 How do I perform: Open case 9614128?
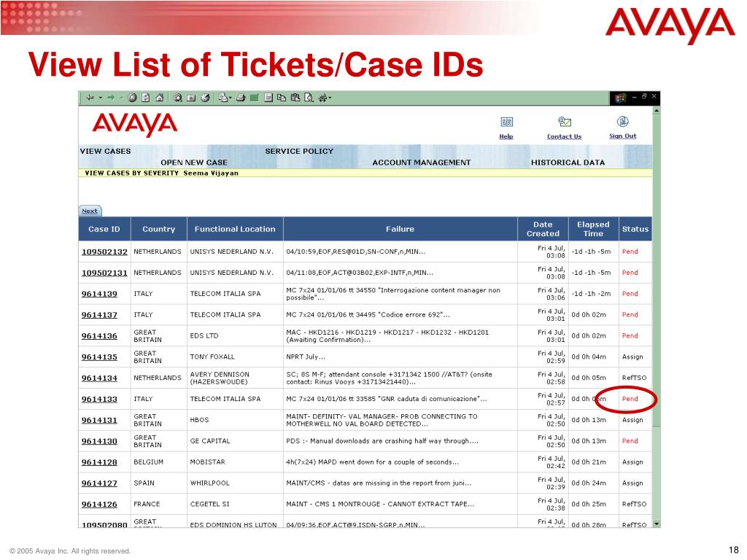[99, 462]
